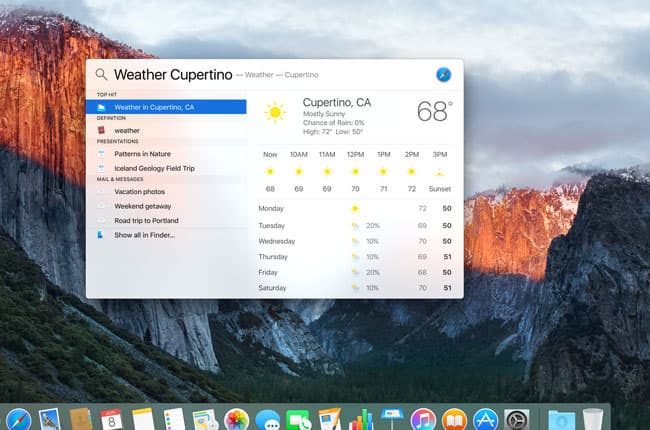Image resolution: width=650 pixels, height=430 pixels.
Task: Open Contacts app in the Dock
Action: 81,420
